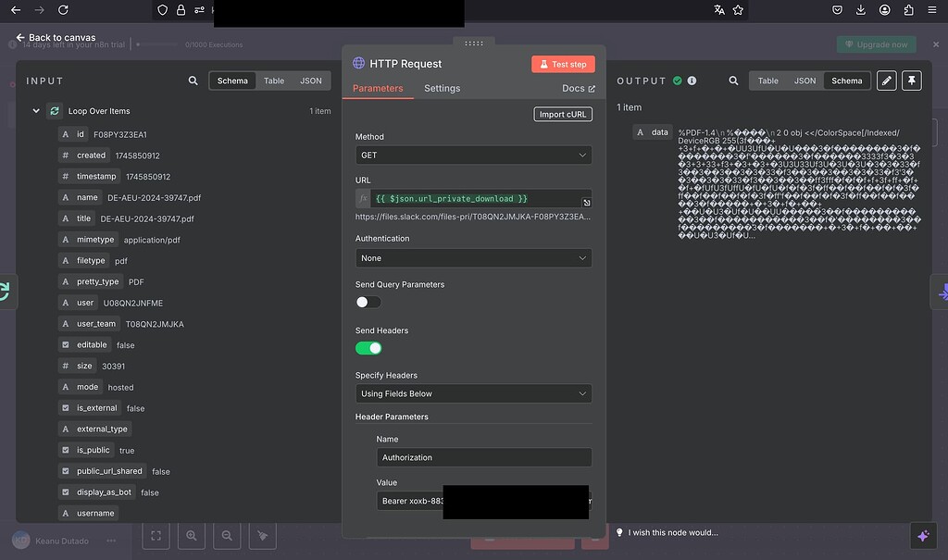The height and width of the screenshot is (560, 948).
Task: Click the zoom-to-fit icon in canvas controls
Action: (x=156, y=535)
